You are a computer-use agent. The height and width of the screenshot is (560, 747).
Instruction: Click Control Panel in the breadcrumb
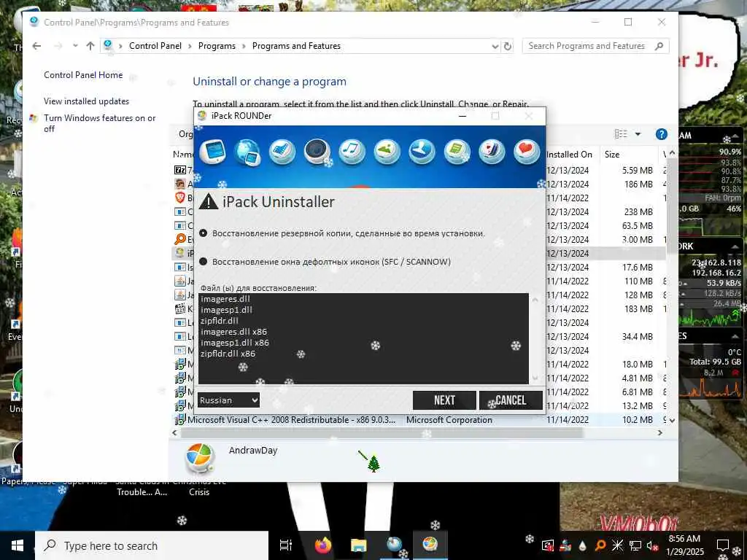(x=155, y=46)
